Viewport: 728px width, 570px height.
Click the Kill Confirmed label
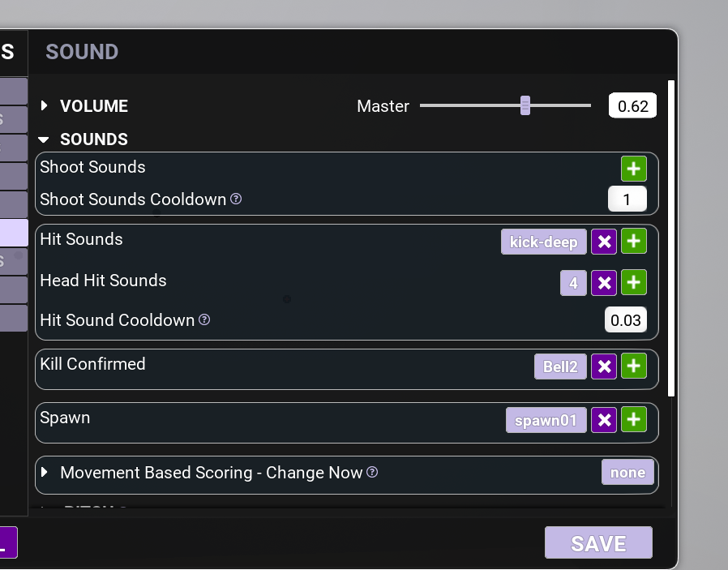93,364
